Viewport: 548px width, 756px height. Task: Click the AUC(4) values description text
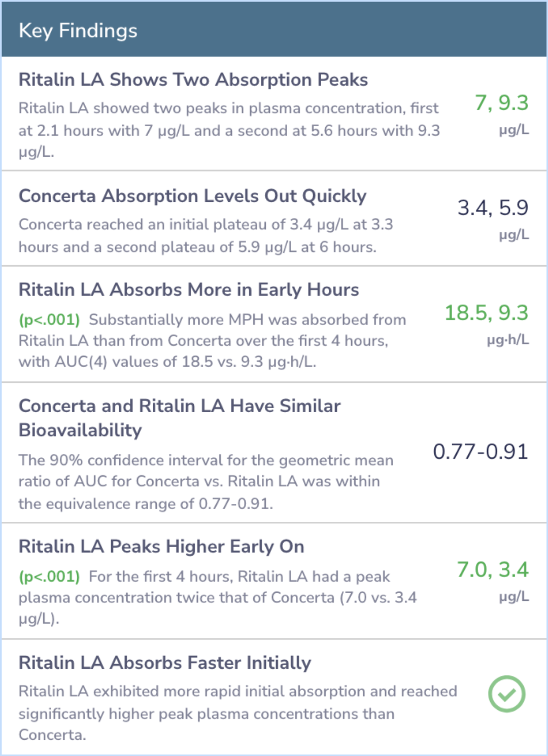tap(213, 340)
